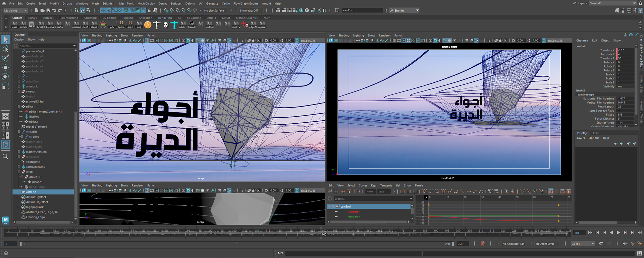Screen dimensions: 644x258
Task: Click the Sign In button
Action: tap(399, 10)
